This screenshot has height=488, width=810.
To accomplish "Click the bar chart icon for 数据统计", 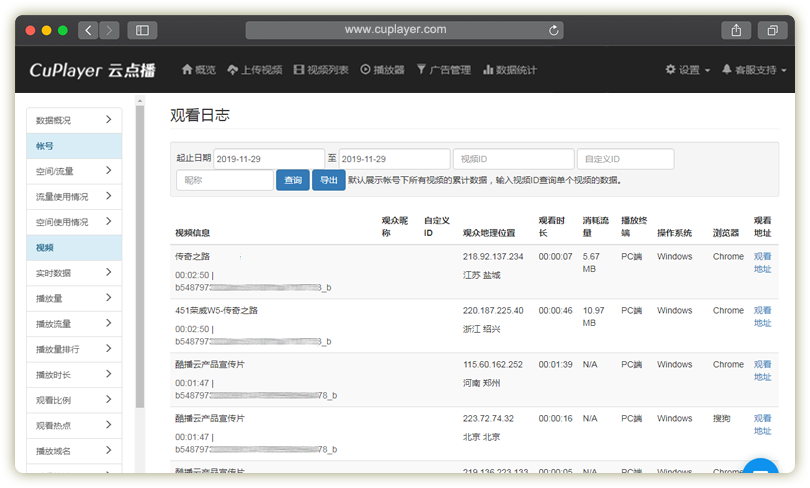I will (x=488, y=70).
